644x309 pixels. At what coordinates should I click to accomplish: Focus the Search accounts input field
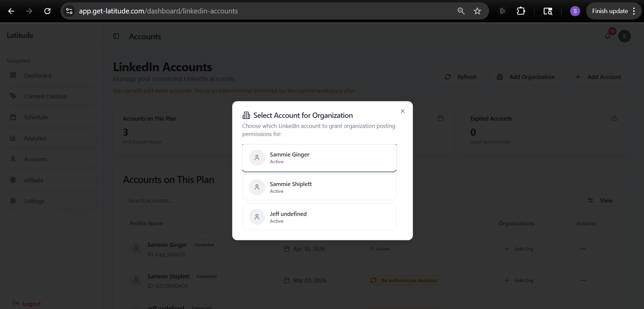point(173,201)
